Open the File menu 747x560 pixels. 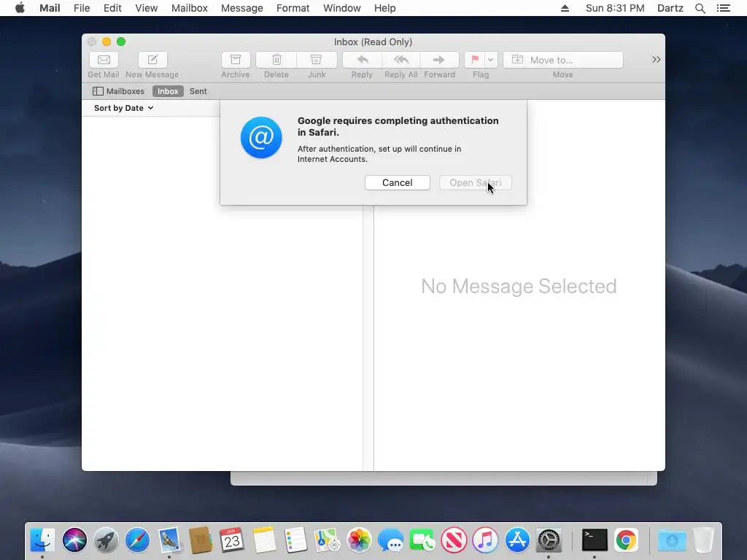coord(82,8)
